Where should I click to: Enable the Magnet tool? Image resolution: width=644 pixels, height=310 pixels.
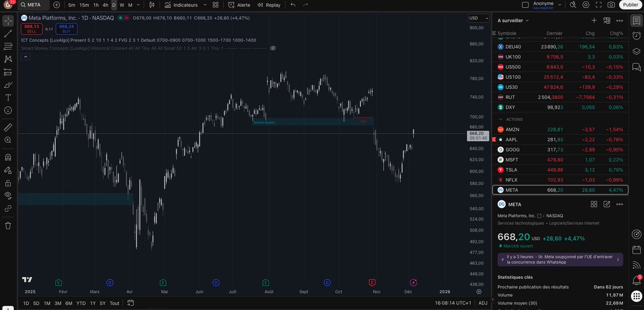pos(7,156)
